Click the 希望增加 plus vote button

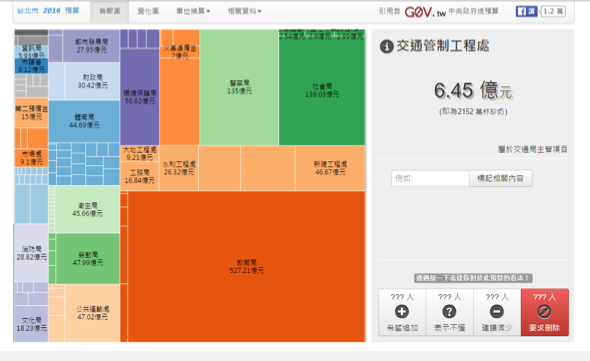[x=402, y=312]
